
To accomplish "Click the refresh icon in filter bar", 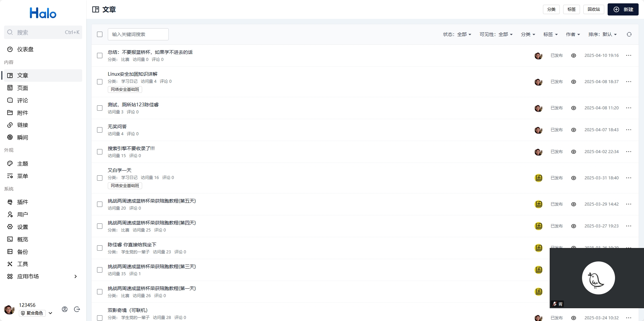I will click(x=629, y=34).
